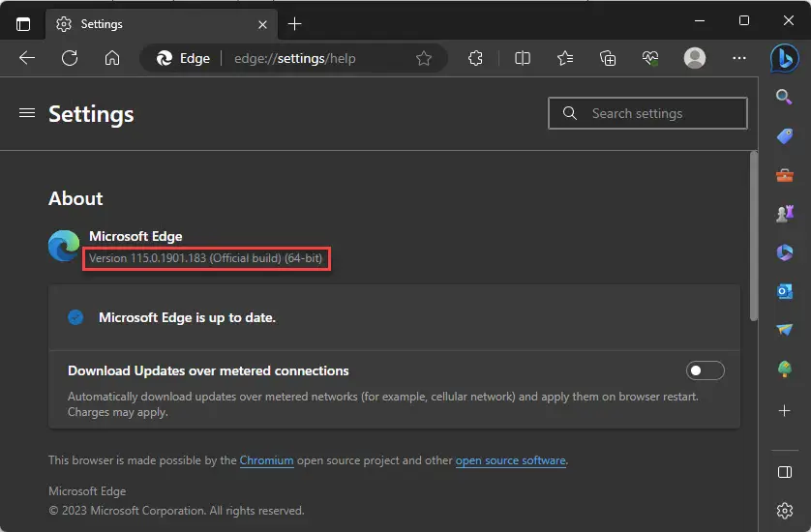Viewport: 811px width, 532px height.
Task: Open the Extensions puzzle icon
Action: tap(475, 58)
